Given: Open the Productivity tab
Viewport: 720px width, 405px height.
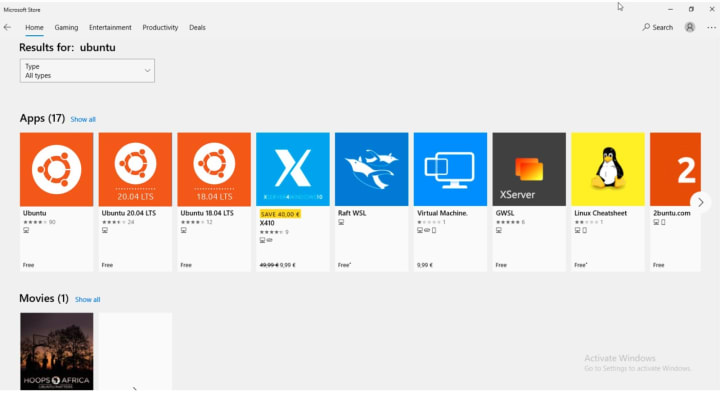Looking at the screenshot, I should (160, 28).
